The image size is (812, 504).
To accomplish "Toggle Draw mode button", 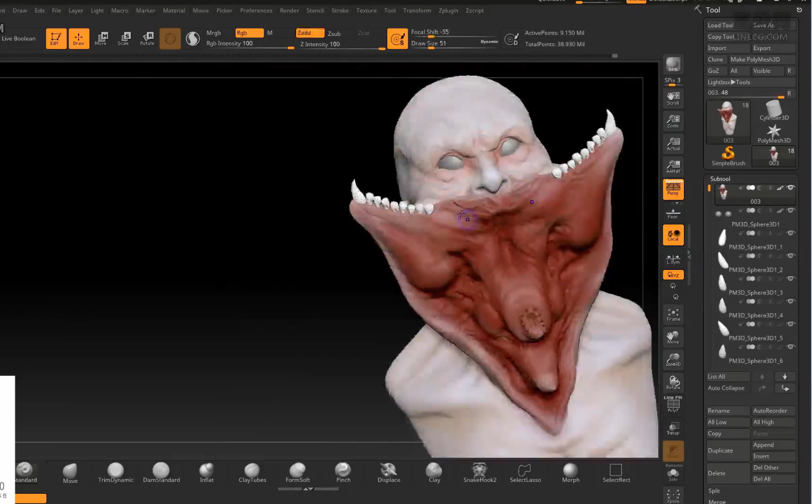I will 79,38.
